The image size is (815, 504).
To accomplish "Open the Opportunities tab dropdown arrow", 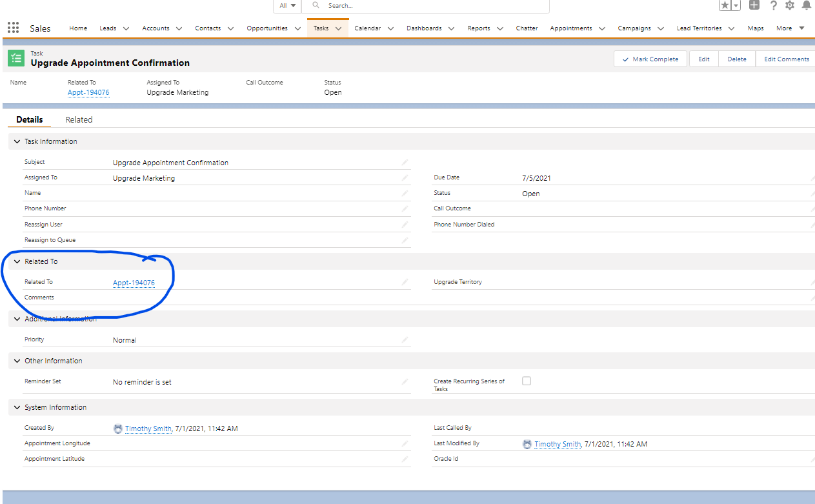I will tap(297, 28).
